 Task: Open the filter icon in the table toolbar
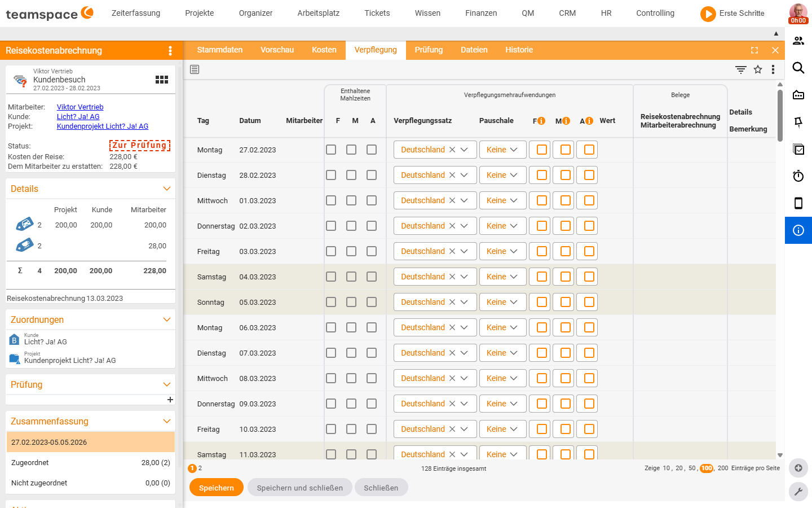coord(741,69)
